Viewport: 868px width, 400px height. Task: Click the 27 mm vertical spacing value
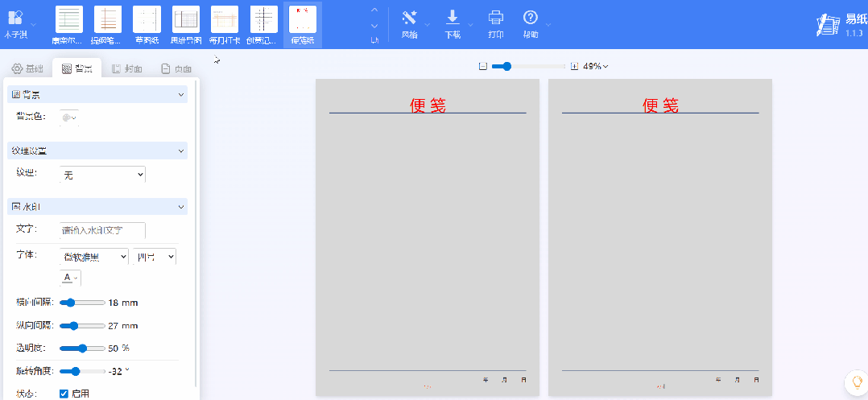point(123,326)
